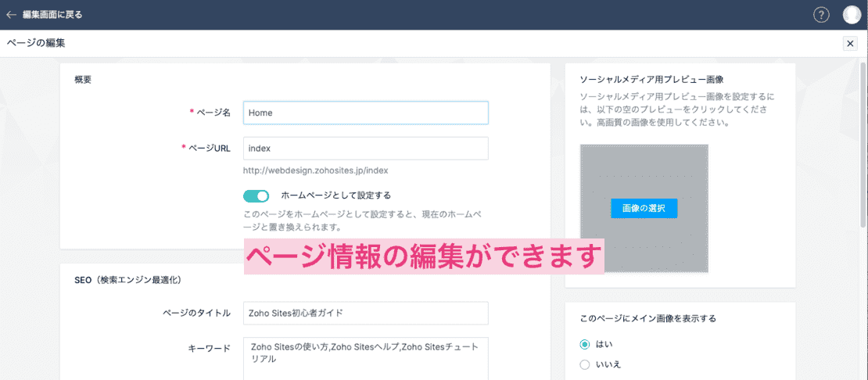
Task: Click the back arrow icon in top bar
Action: (x=11, y=15)
